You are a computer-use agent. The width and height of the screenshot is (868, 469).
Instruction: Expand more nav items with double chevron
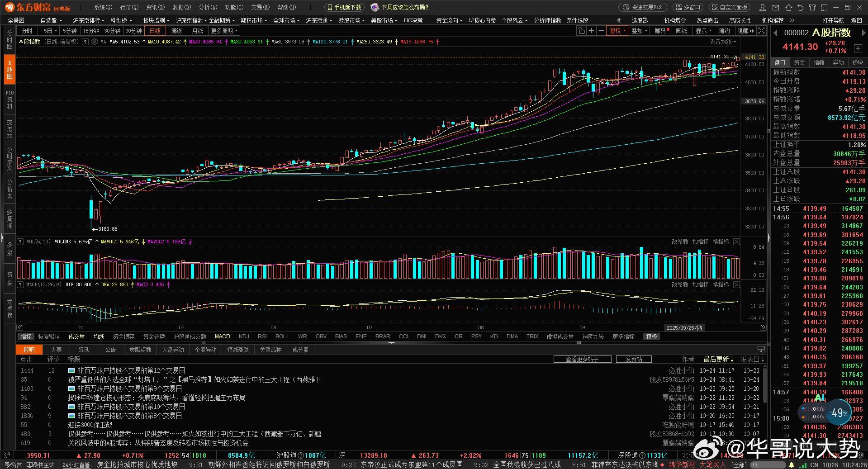pos(792,20)
